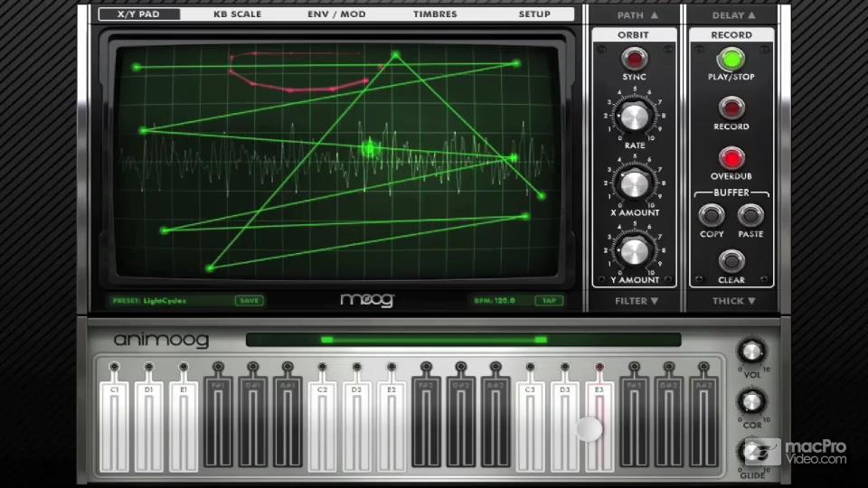Viewport: 868px width, 488px height.
Task: Select the TIMBRES tab
Action: point(435,14)
